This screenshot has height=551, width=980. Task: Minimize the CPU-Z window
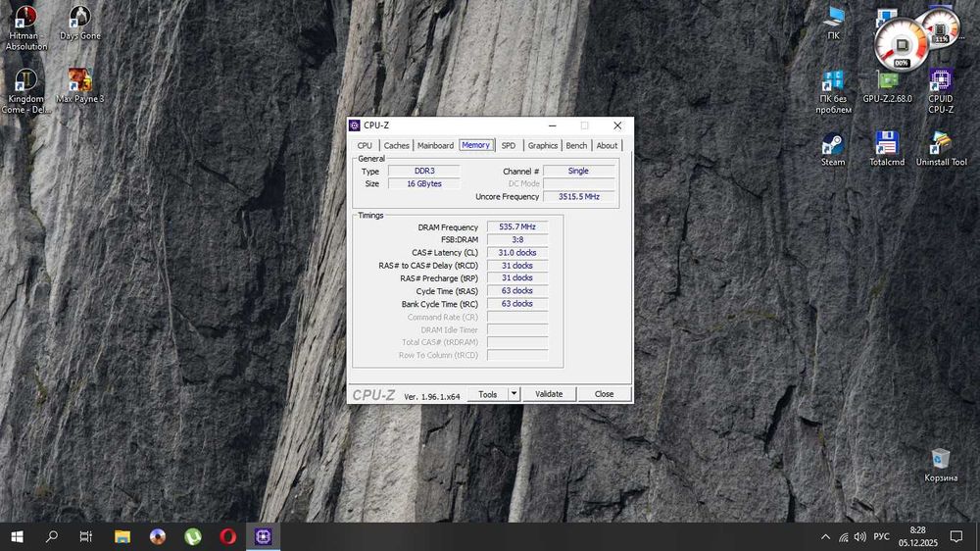pyautogui.click(x=553, y=125)
